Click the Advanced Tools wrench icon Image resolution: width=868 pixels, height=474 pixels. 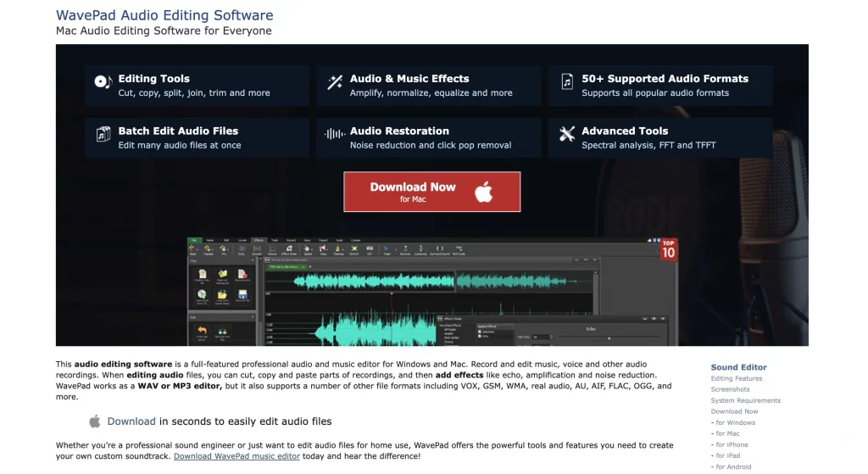[x=567, y=134]
